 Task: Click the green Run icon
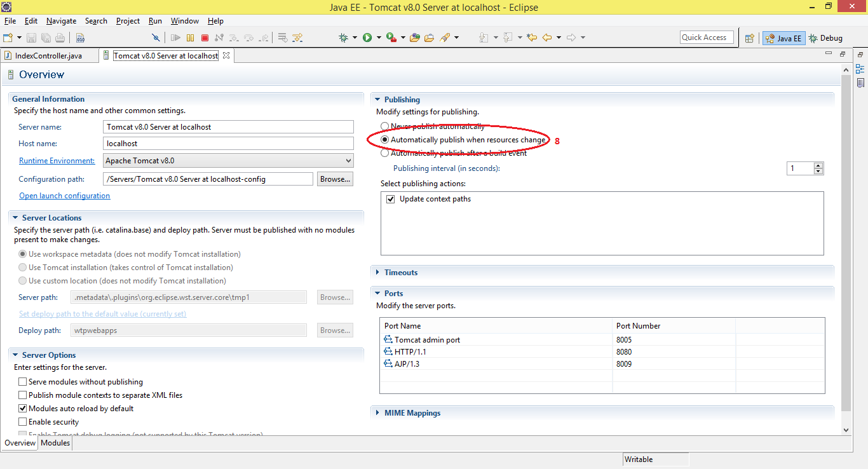coord(367,37)
